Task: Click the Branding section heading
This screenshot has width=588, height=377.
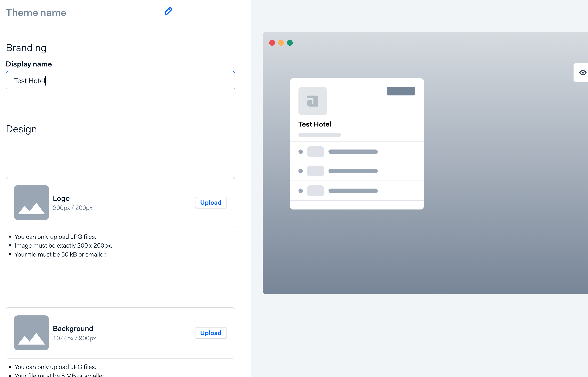Action: coord(26,48)
